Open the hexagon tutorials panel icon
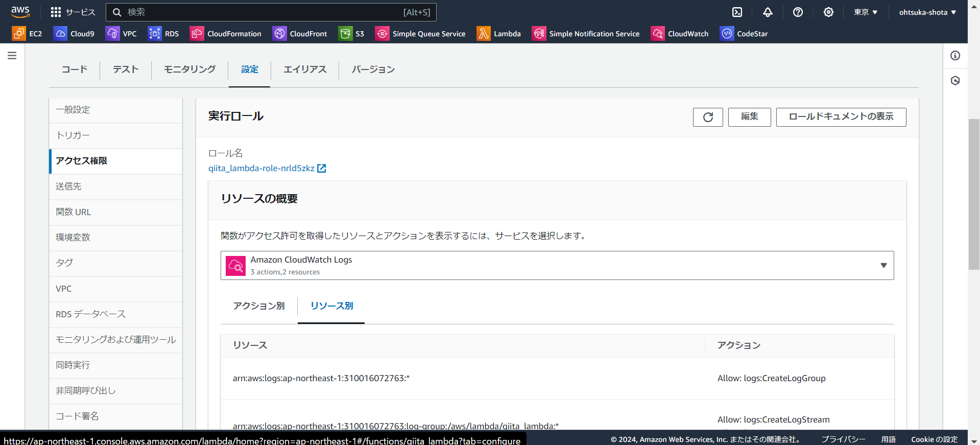 coord(955,81)
